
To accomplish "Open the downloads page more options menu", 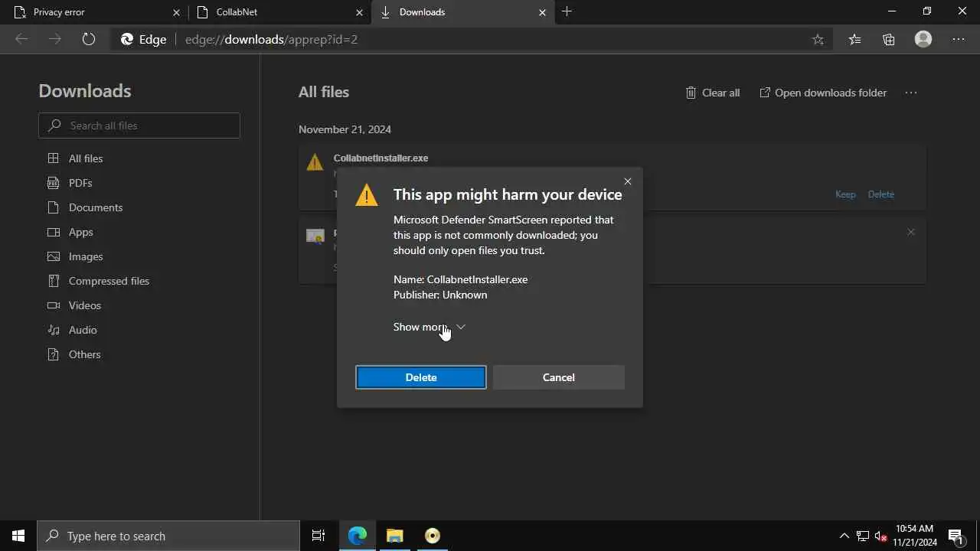I will pyautogui.click(x=910, y=93).
